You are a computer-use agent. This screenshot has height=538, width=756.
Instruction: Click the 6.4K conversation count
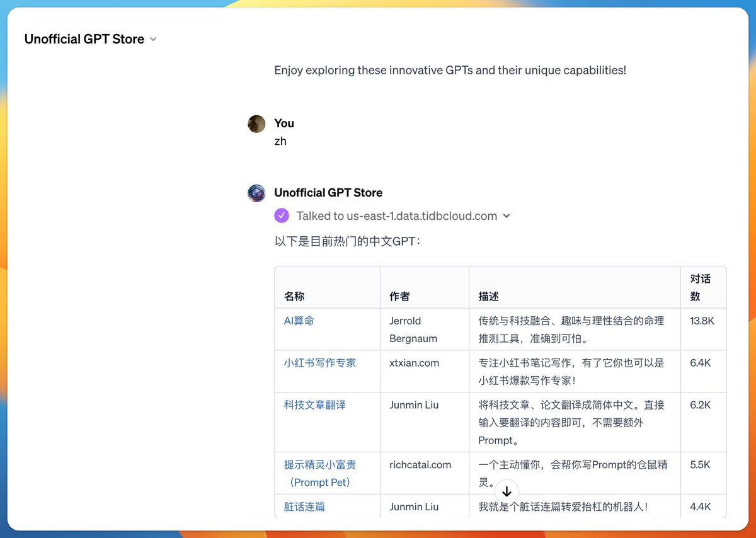pyautogui.click(x=700, y=363)
